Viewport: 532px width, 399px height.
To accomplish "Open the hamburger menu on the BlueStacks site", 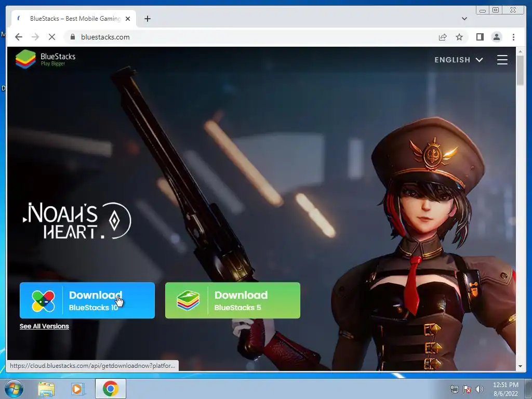I will pyautogui.click(x=502, y=60).
